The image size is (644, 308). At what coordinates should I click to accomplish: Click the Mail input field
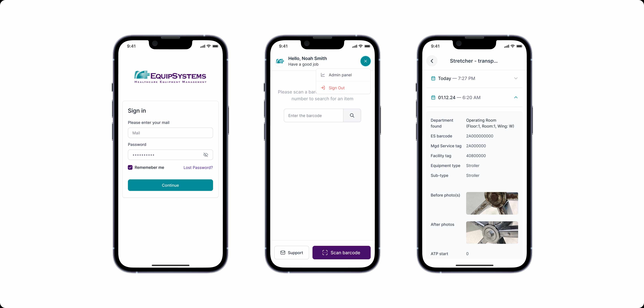170,132
